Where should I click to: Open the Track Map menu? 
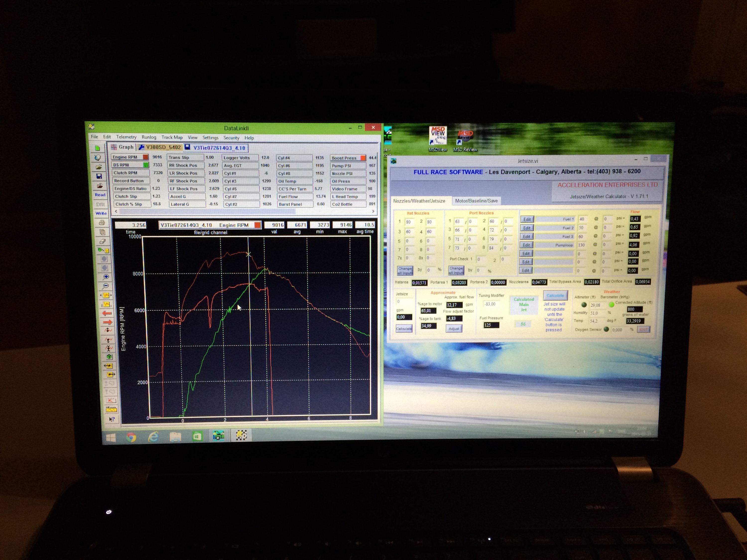click(172, 137)
